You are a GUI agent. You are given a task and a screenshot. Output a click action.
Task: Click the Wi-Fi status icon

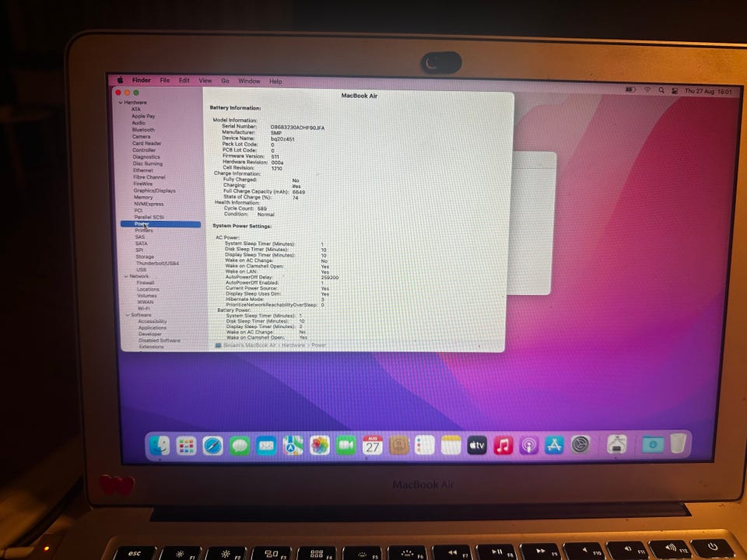[647, 89]
